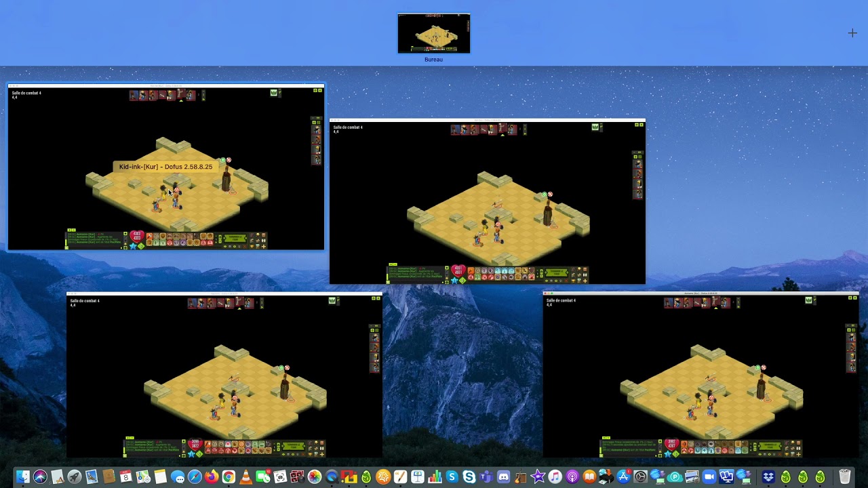This screenshot has height=488, width=868.
Task: Open FaceTime from the Dock
Action: (263, 477)
